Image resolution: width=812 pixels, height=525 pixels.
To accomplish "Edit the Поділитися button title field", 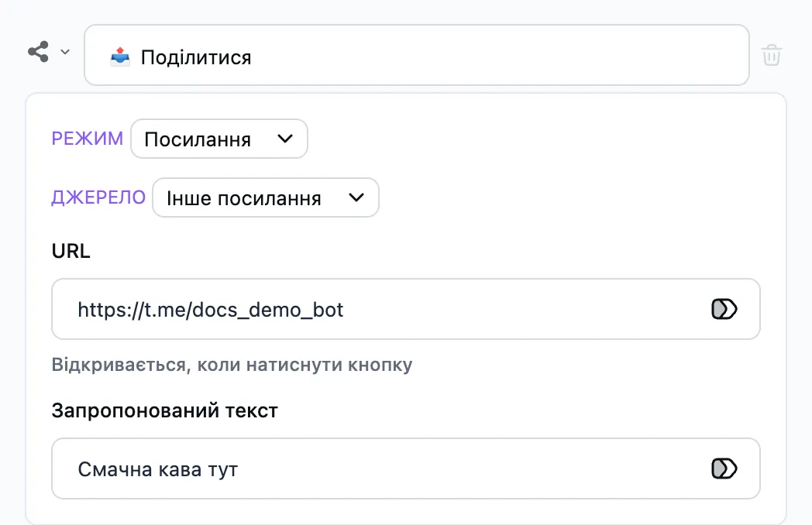I will point(416,55).
